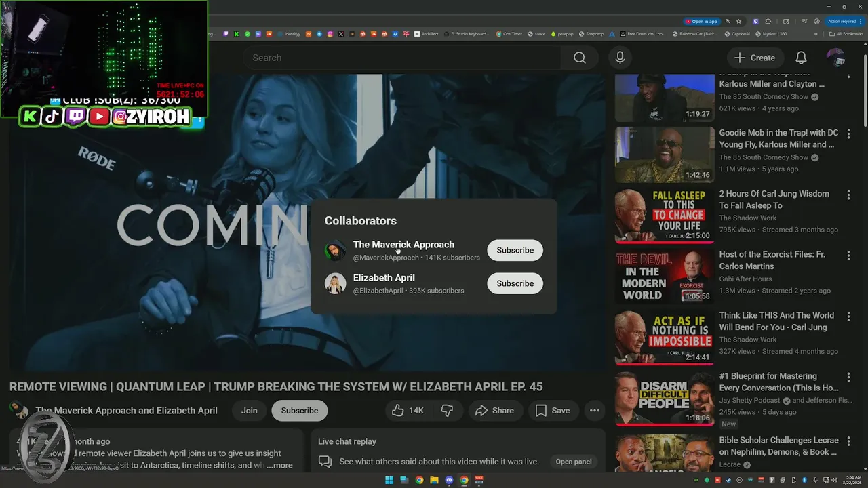Like the video with thumbs up
Screen dimensions: 868x488
coord(408,410)
